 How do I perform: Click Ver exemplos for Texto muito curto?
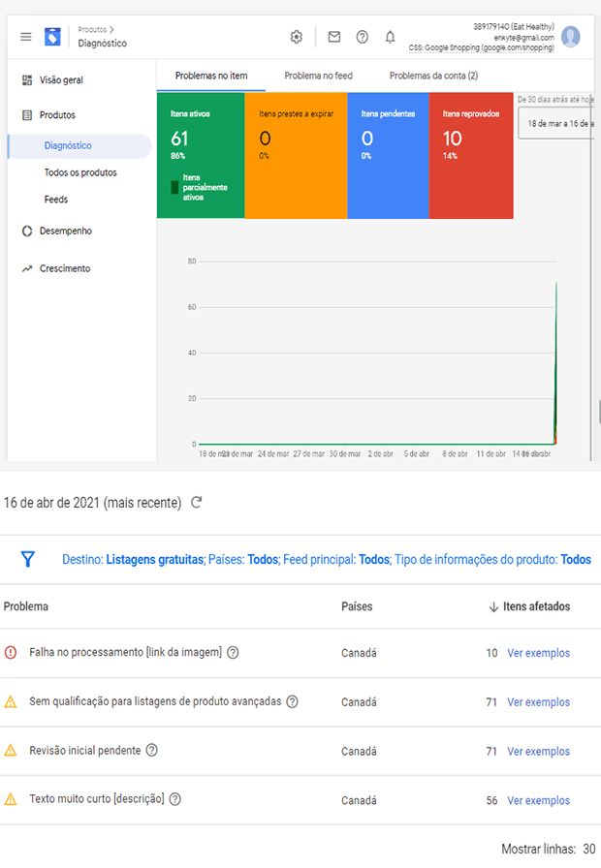tap(538, 800)
